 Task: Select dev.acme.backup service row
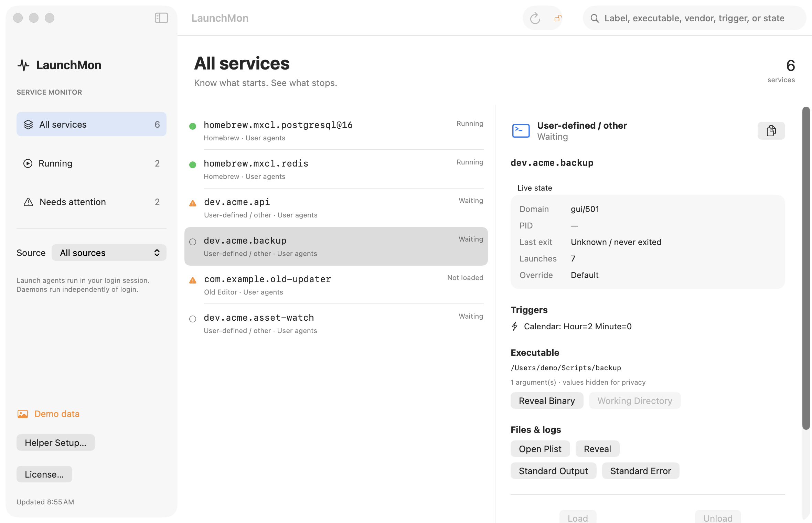pos(336,246)
